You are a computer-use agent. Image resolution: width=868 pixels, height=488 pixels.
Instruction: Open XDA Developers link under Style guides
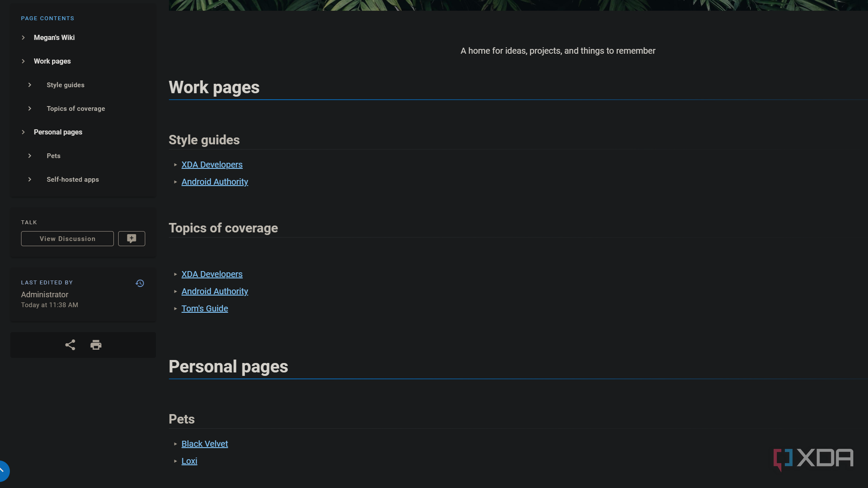[212, 165]
